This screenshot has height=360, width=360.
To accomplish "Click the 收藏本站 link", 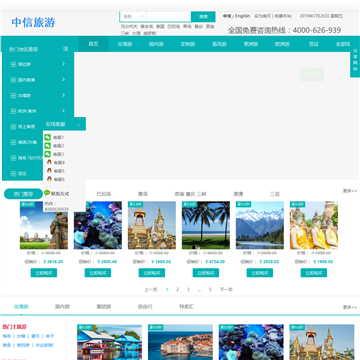I will coord(283,16).
